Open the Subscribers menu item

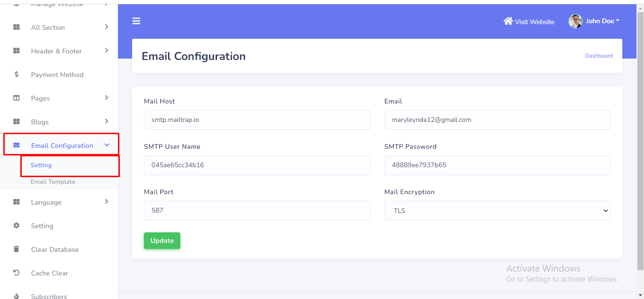(49, 296)
